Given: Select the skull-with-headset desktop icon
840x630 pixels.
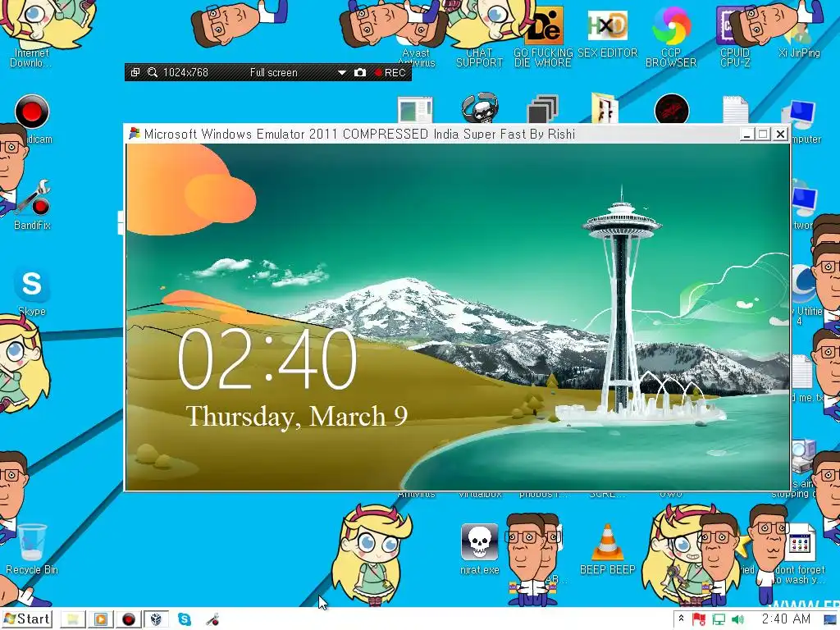Looking at the screenshot, I should coord(480,108).
